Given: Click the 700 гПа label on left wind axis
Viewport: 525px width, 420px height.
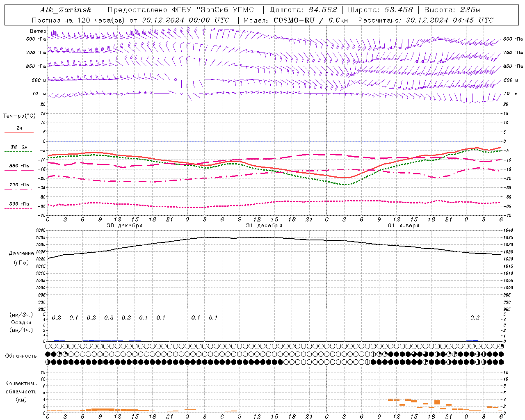Looking at the screenshot, I should click(36, 52).
